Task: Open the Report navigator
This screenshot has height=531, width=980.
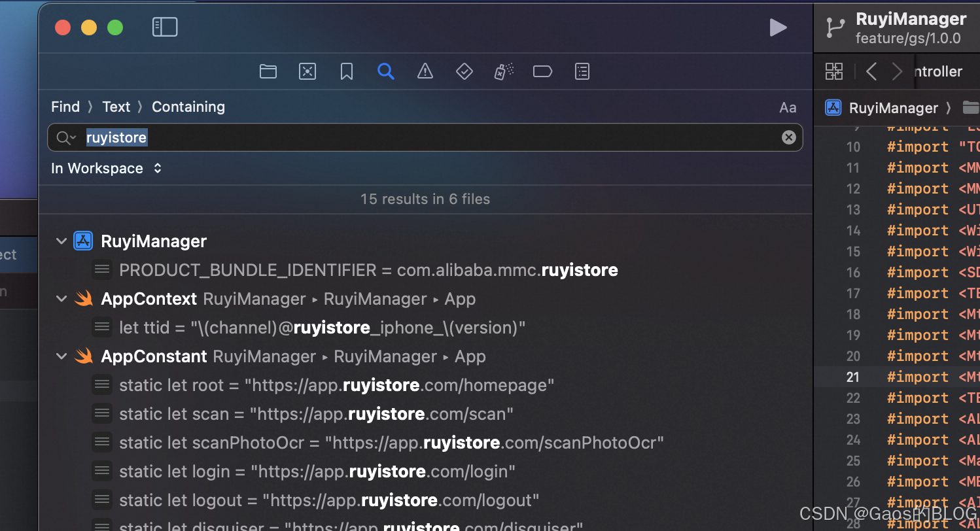Action: [582, 71]
